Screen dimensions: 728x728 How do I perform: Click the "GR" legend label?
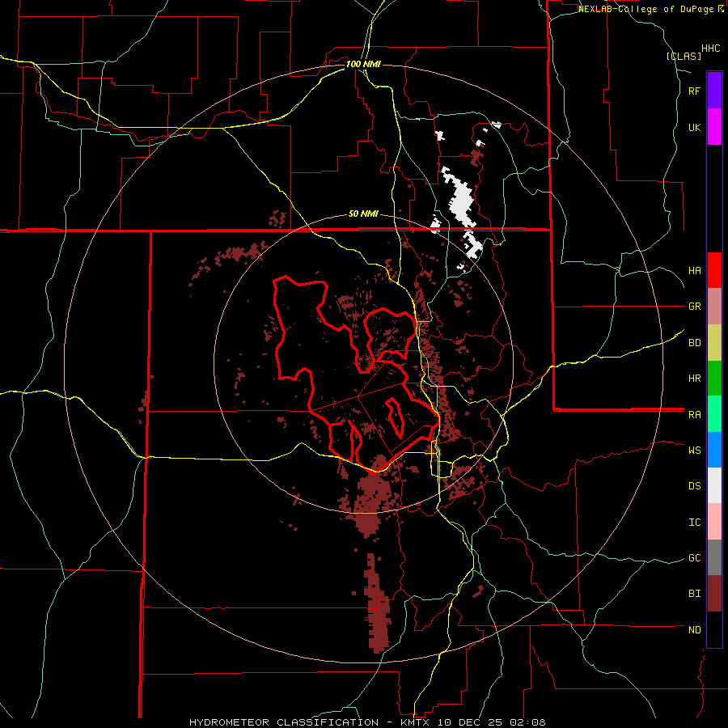694,307
